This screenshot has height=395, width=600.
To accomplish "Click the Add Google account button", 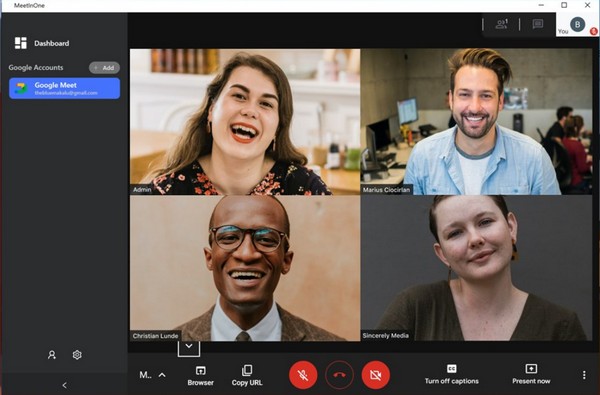I will coord(104,68).
